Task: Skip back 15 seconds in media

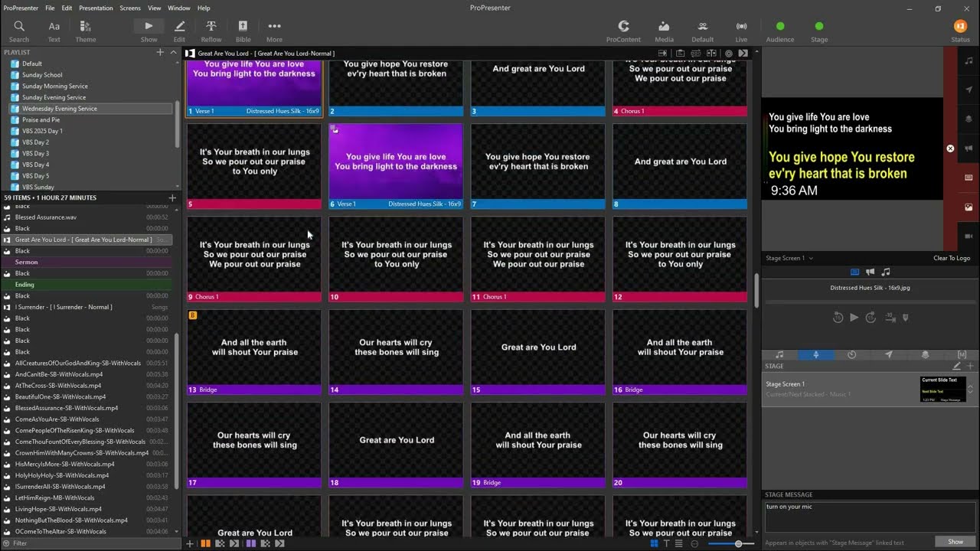Action: point(838,318)
